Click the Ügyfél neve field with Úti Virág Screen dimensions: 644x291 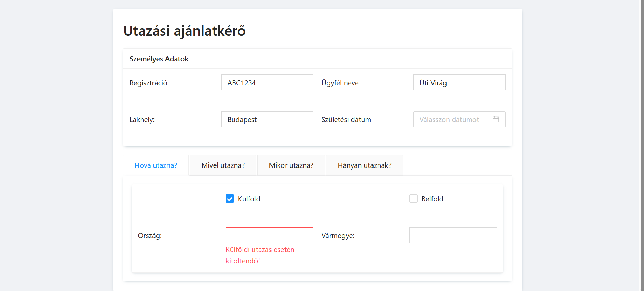click(459, 83)
